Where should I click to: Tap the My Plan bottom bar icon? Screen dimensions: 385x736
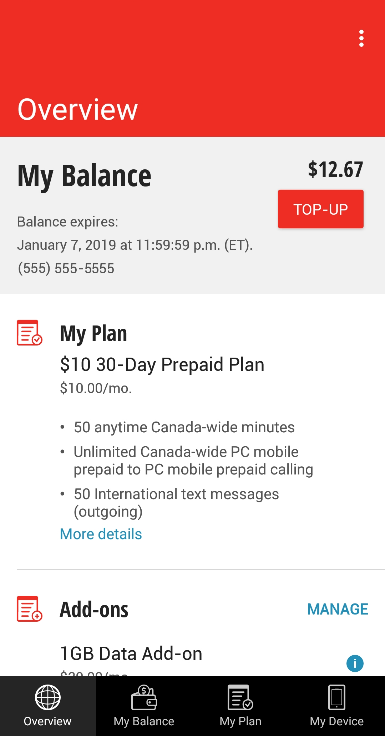click(x=240, y=697)
